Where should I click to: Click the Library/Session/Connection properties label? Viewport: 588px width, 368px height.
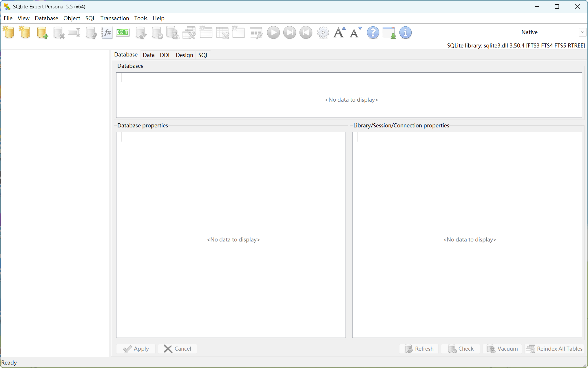coord(401,125)
